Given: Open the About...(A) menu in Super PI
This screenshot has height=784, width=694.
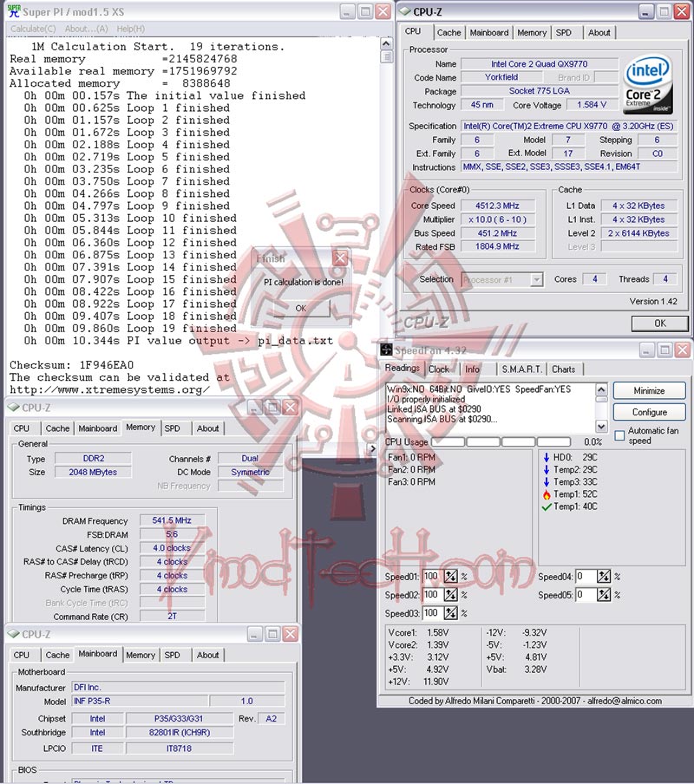Looking at the screenshot, I should [86, 29].
